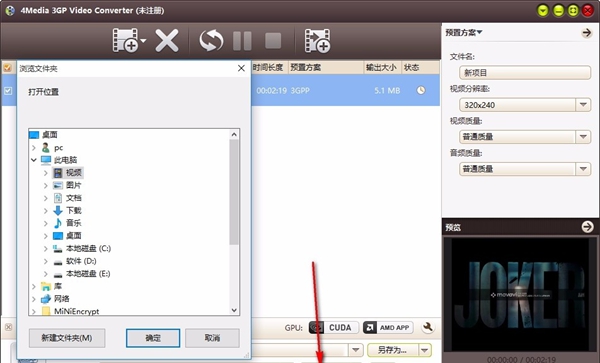Click folder tree scroll down arrow
Screen dimensions: 600x363
click(234, 310)
